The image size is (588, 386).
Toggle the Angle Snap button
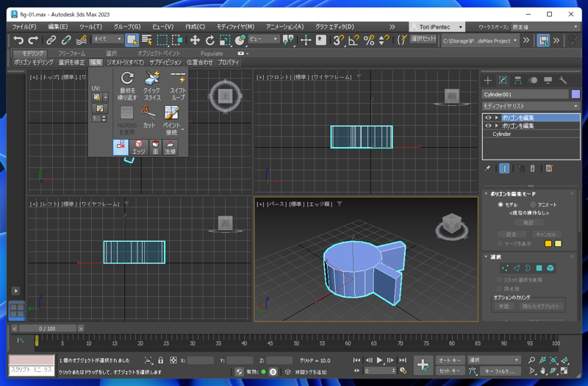(x=354, y=40)
